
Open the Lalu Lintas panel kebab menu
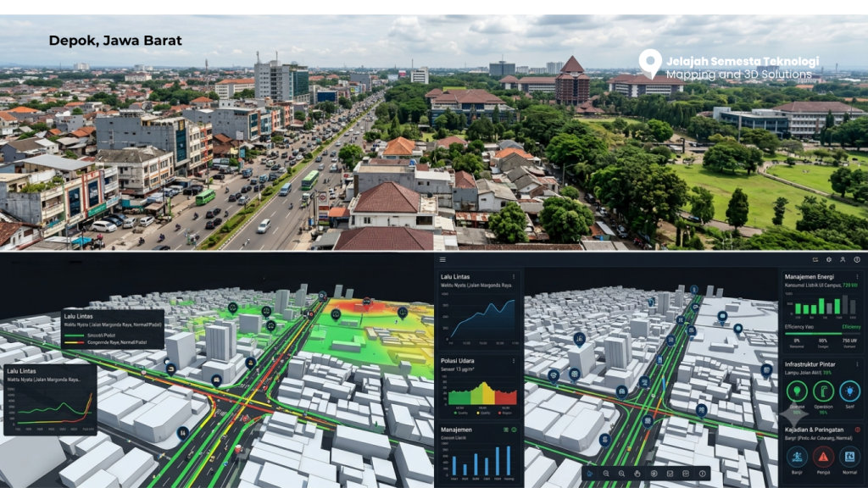point(514,277)
